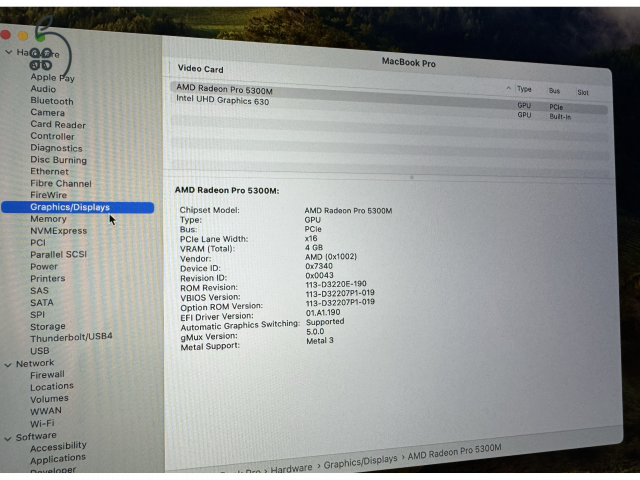Screen dimensions: 640x480
Task: Select Intel UHD Graphics 630 row
Action: 388,108
